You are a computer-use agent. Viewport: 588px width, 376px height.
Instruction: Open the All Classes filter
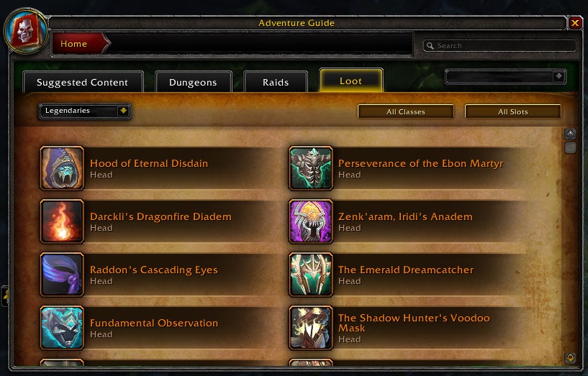pyautogui.click(x=406, y=111)
